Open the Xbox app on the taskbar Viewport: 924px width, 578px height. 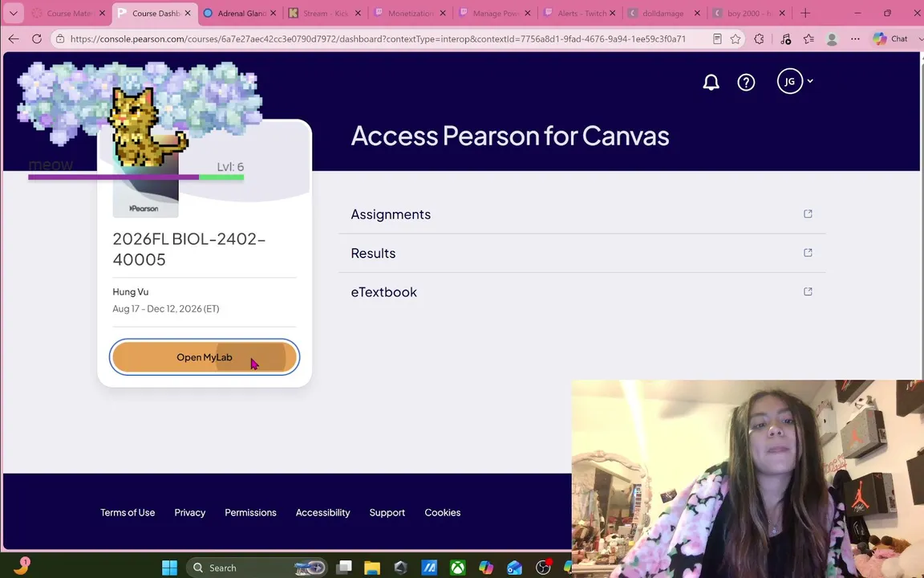point(457,568)
